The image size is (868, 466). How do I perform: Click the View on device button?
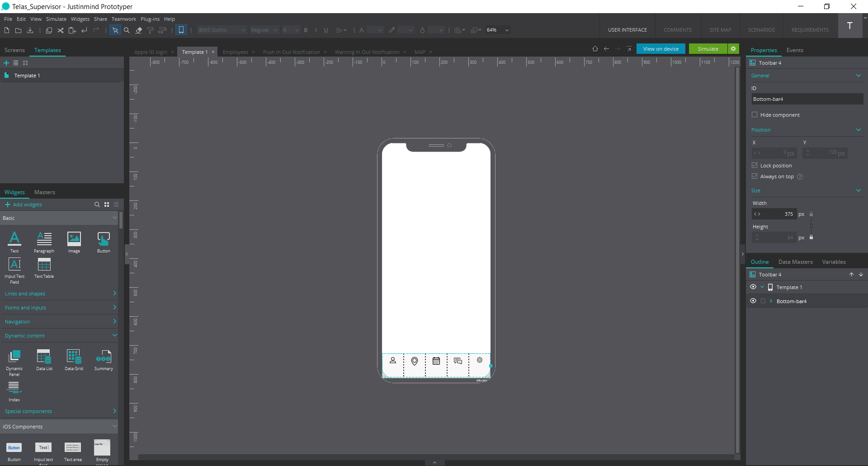tap(660, 49)
